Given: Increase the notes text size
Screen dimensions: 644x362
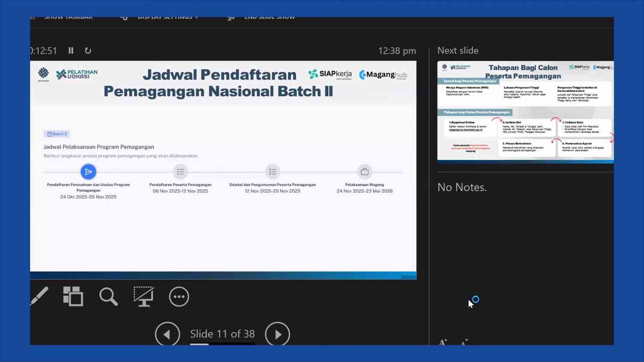Looking at the screenshot, I should pyautogui.click(x=443, y=342).
